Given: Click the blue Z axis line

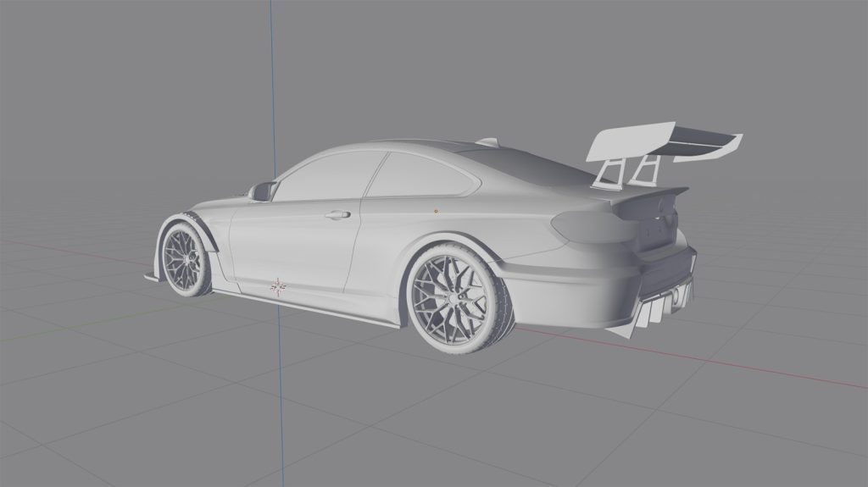Looking at the screenshot, I should [x=274, y=85].
